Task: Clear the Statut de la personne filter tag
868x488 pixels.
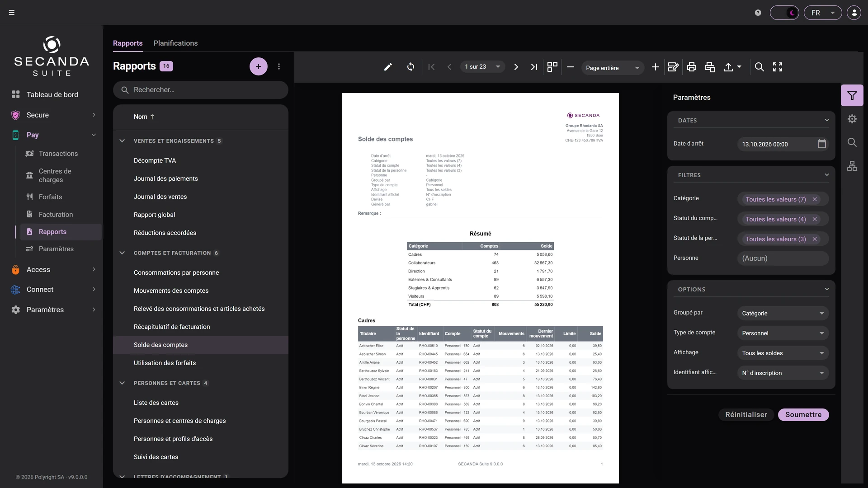Action: (814, 239)
